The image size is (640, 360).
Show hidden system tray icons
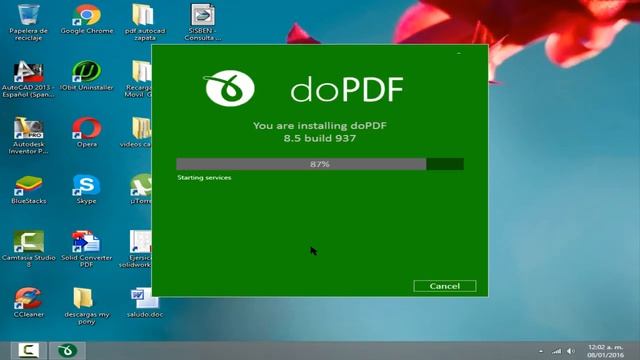pos(541,351)
